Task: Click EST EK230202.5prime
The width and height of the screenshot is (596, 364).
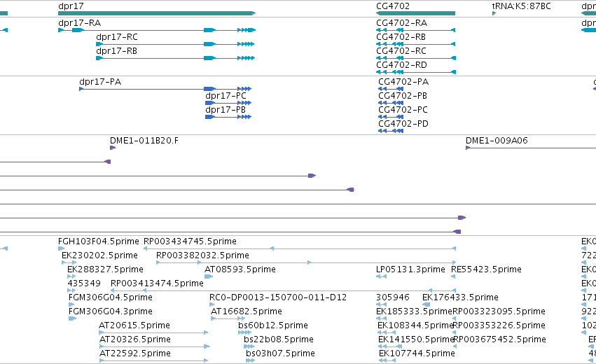Action: pyautogui.click(x=69, y=262)
